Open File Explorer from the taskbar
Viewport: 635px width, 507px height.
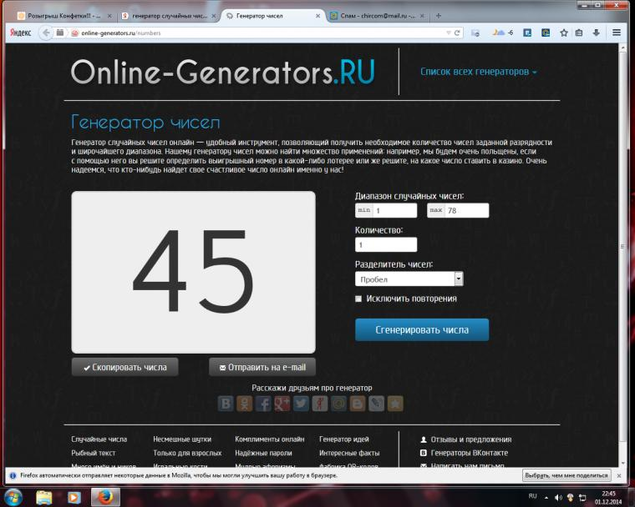coord(44,497)
